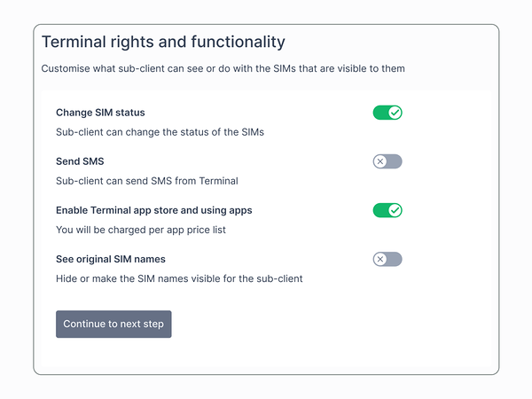Click the text about sending SMS from Terminal
Image resolution: width=532 pixels, height=399 pixels.
pos(146,181)
